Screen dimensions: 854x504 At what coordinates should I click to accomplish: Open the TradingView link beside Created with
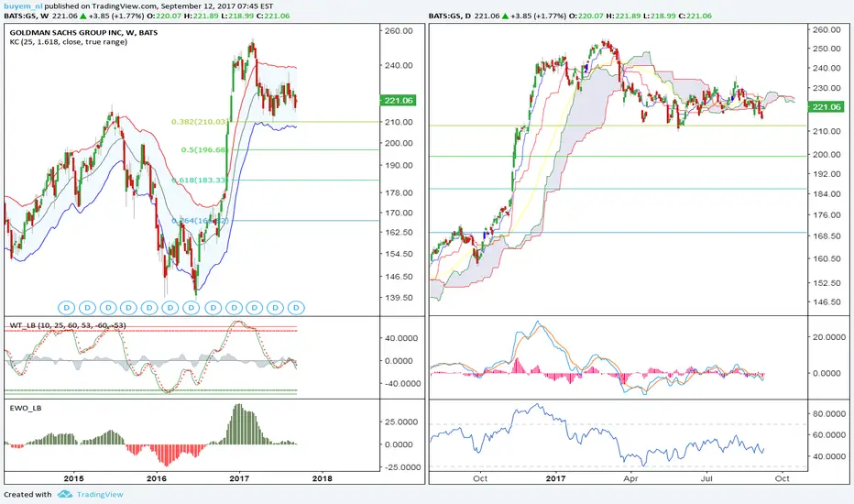(100, 494)
